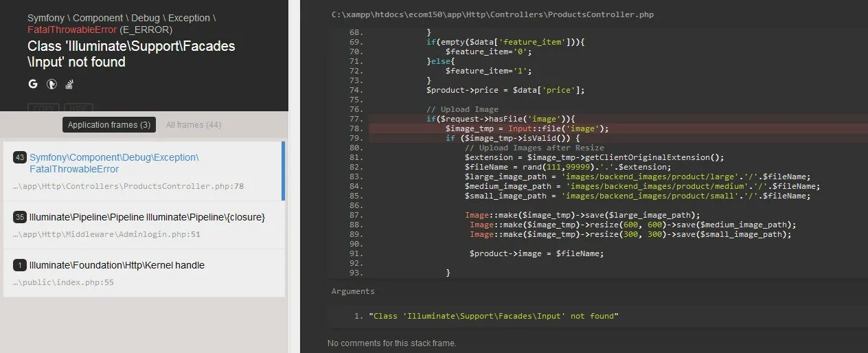Search the error on Stack Overflow icon
The width and height of the screenshot is (868, 353).
(69, 84)
